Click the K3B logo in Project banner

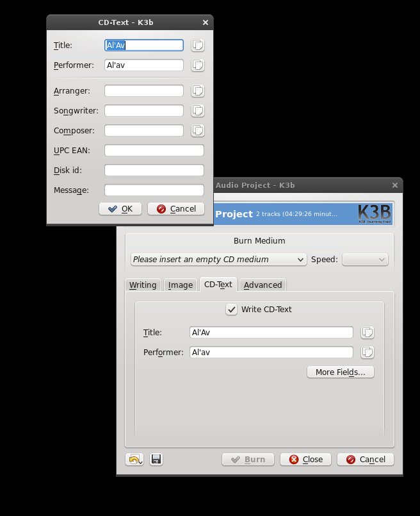375,214
